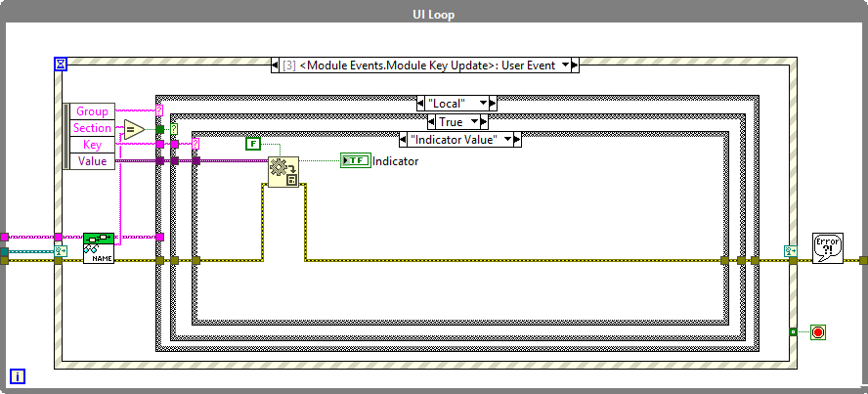868x394 pixels.
Task: Go to next case after "Indicator Value"
Action: click(518, 140)
